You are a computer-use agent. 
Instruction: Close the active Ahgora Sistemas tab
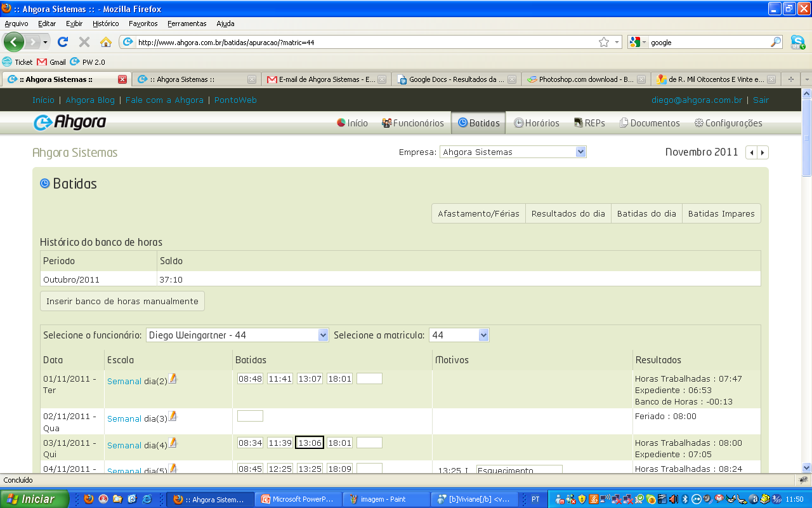point(122,79)
